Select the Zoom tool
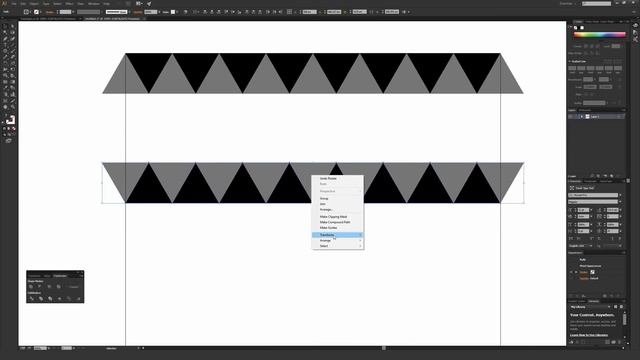The height and width of the screenshot is (360, 640). point(13,107)
